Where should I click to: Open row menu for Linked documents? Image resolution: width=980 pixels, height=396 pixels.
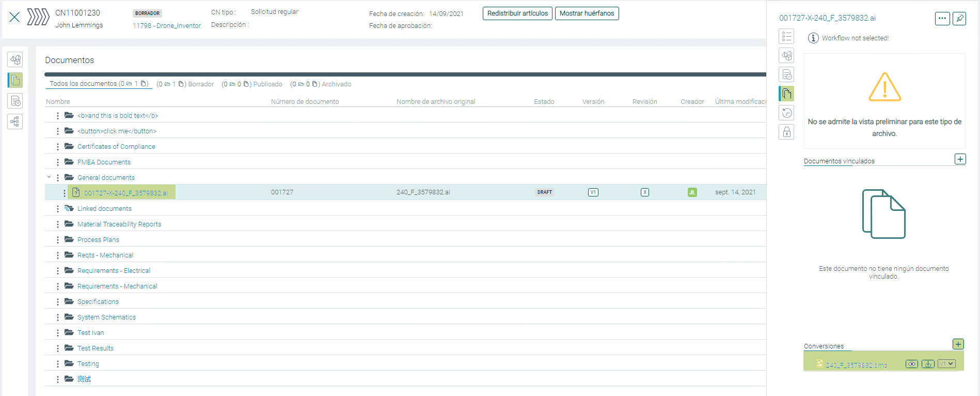click(x=58, y=209)
